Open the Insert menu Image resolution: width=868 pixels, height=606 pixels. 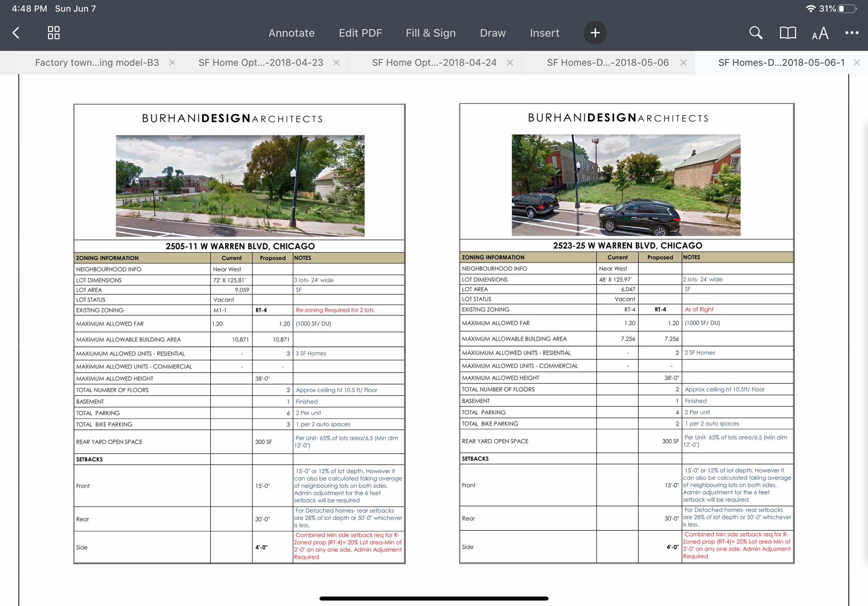(x=544, y=33)
